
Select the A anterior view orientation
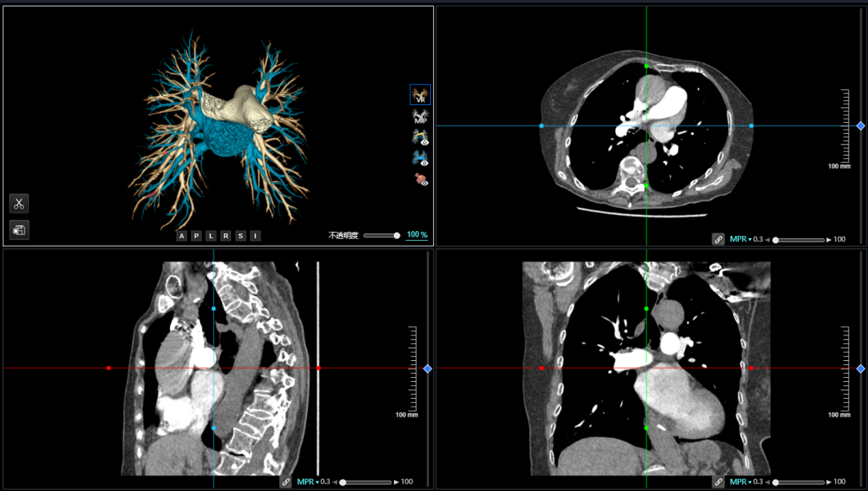point(182,236)
